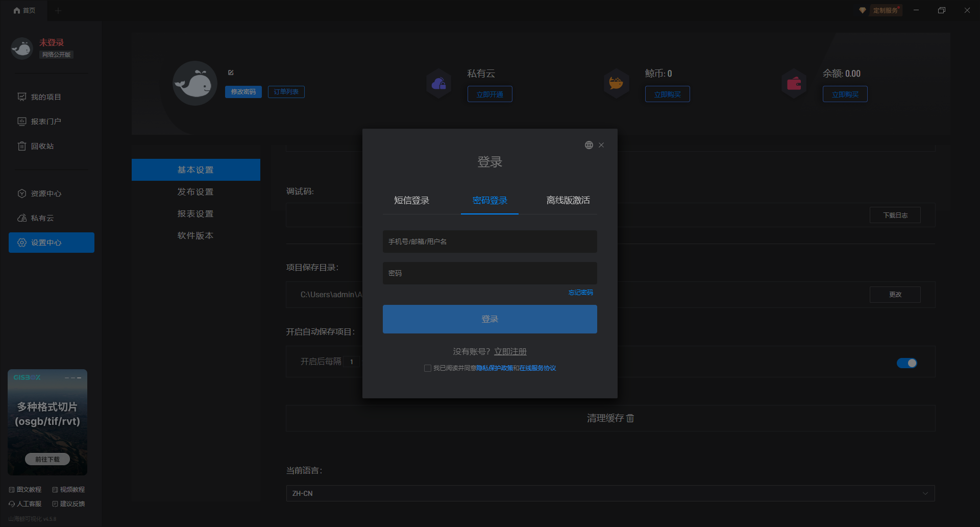980x527 pixels.
Task: Click the 鲸币 coin hexagon icon
Action: 616,84
